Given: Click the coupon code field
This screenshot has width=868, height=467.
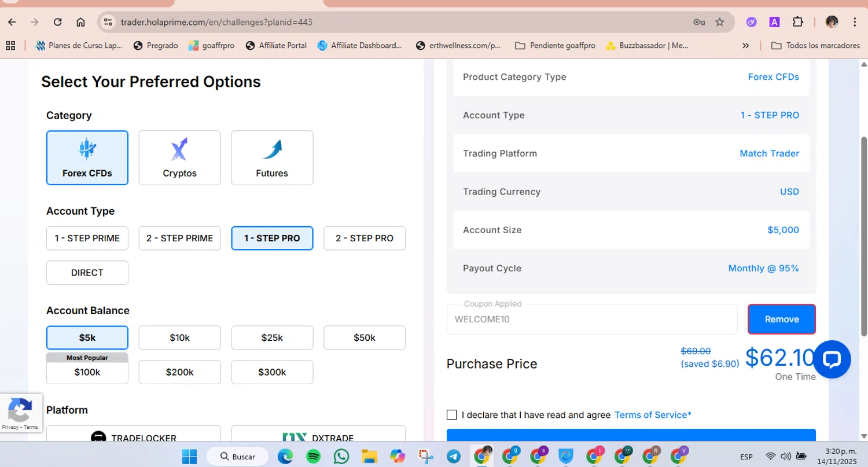Looking at the screenshot, I should (x=592, y=319).
